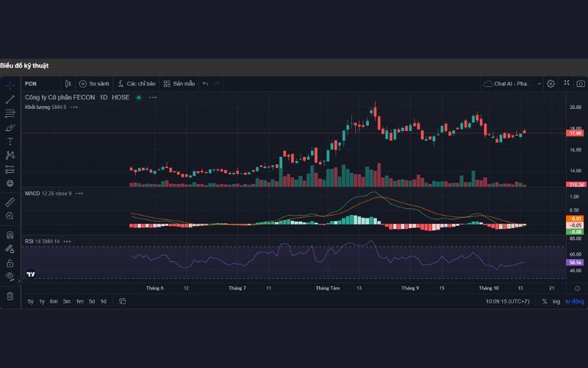
Task: Open chart settings gear icon
Action: click(x=551, y=84)
